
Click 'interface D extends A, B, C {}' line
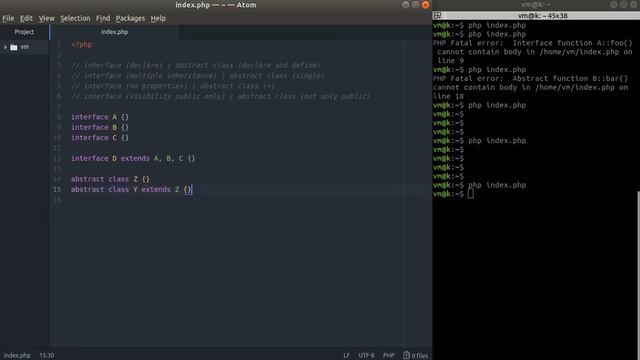pos(133,158)
